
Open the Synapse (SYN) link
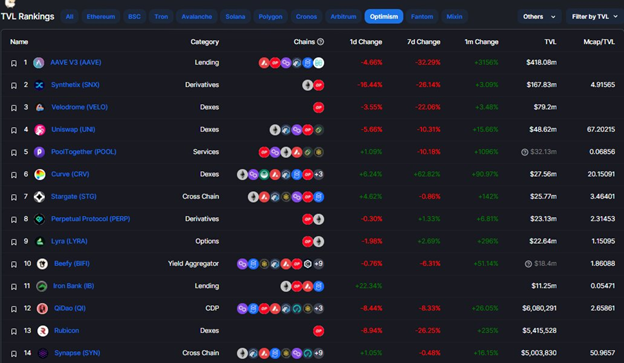tap(77, 353)
